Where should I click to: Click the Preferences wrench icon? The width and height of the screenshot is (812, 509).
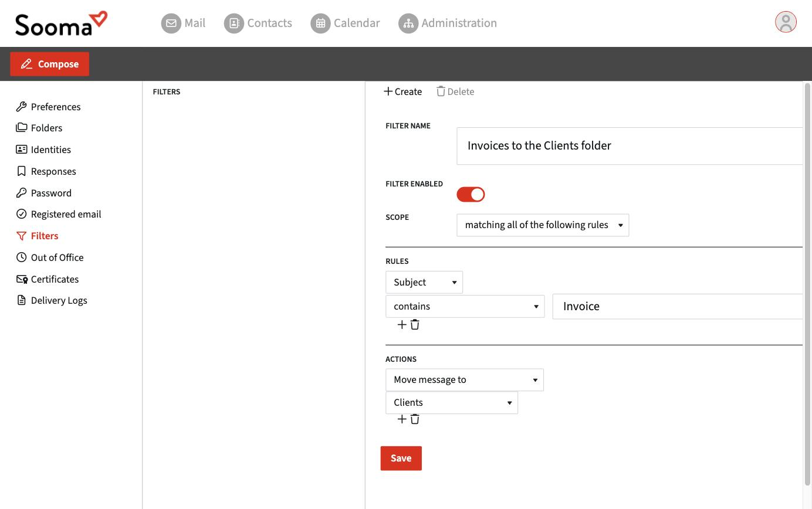(x=21, y=107)
